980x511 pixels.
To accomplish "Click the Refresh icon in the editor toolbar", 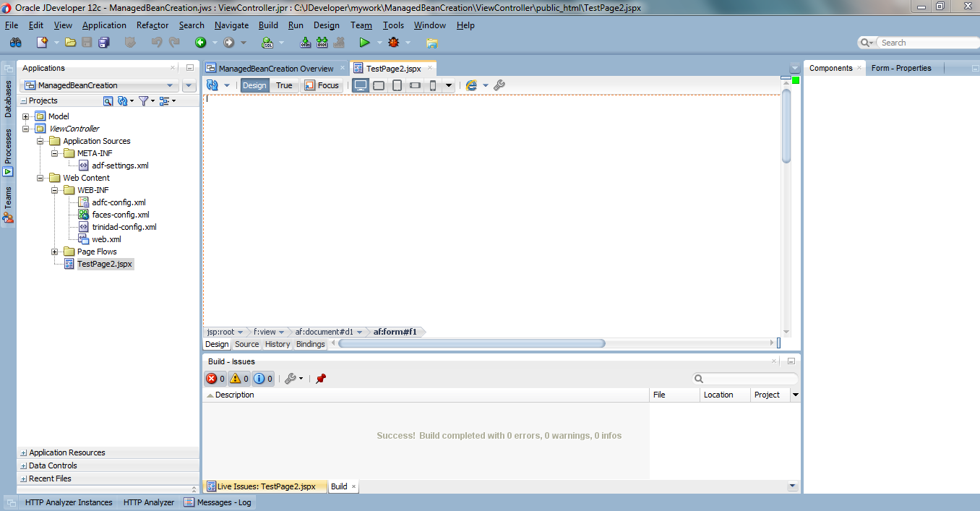I will click(212, 85).
